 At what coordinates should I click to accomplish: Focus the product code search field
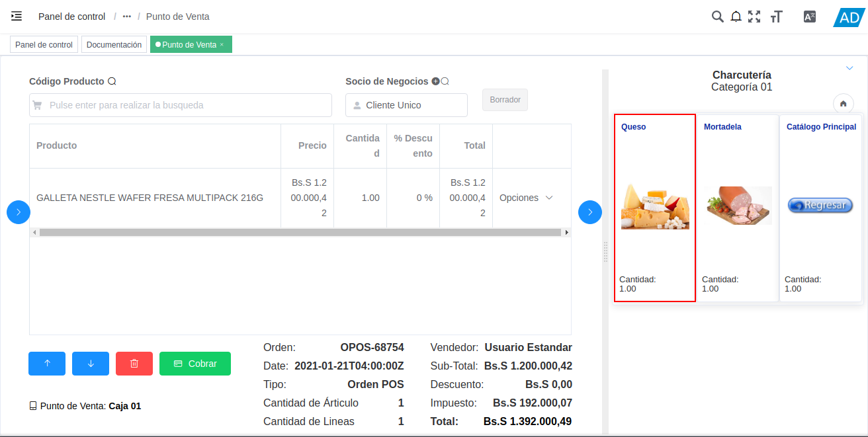[181, 105]
